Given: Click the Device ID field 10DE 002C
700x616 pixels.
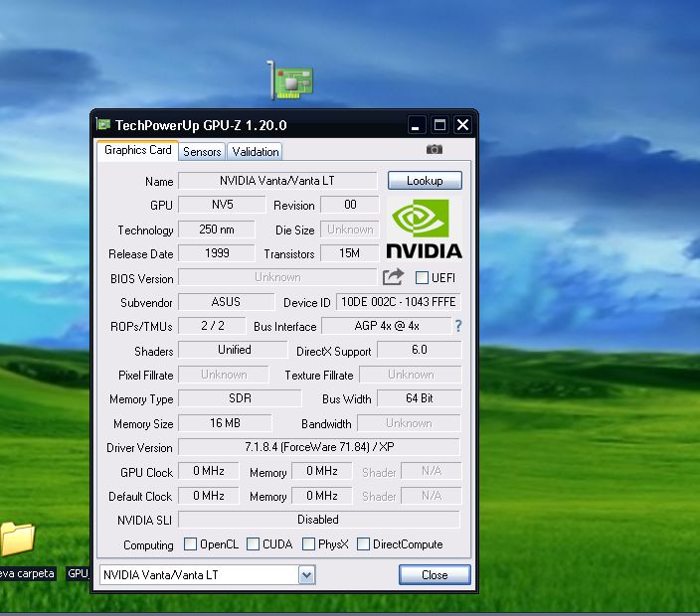Looking at the screenshot, I should coord(398,302).
